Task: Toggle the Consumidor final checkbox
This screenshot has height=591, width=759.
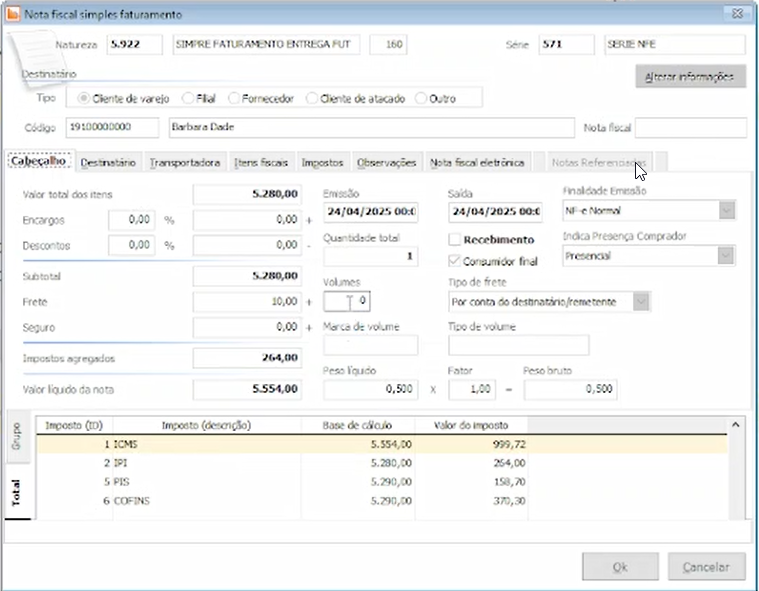Action: point(455,261)
